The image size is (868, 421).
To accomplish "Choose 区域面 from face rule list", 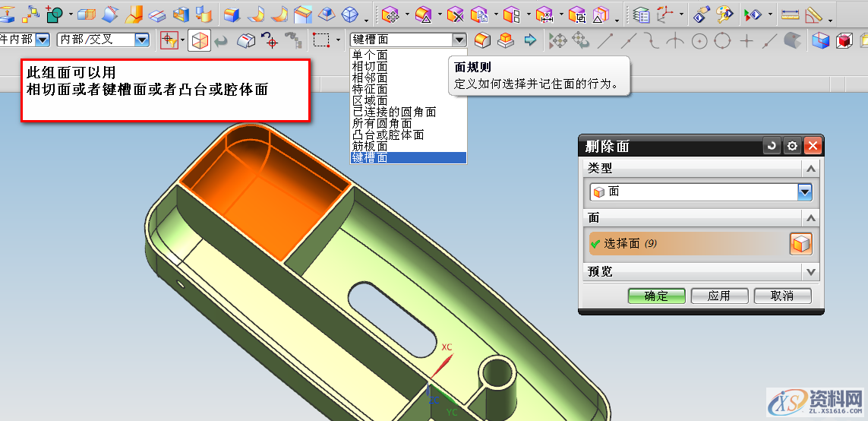I will (x=409, y=100).
